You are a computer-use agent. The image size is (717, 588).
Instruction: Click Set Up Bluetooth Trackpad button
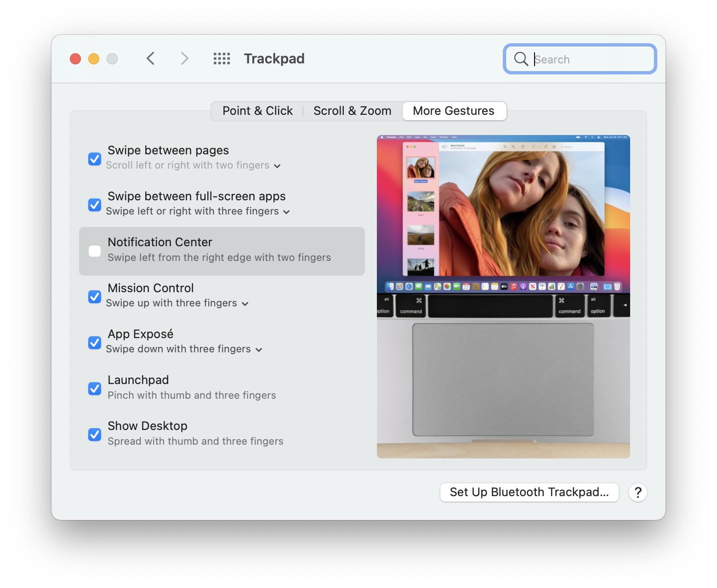tap(529, 492)
